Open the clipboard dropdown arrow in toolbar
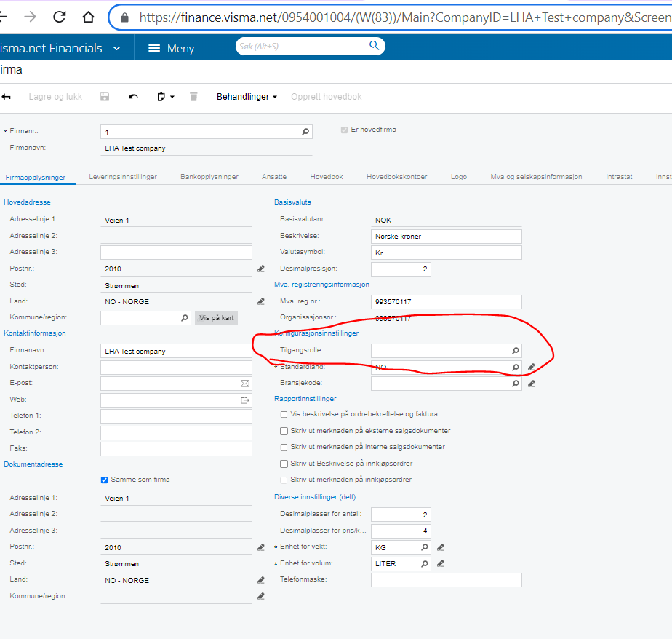The width and height of the screenshot is (672, 639). click(172, 97)
